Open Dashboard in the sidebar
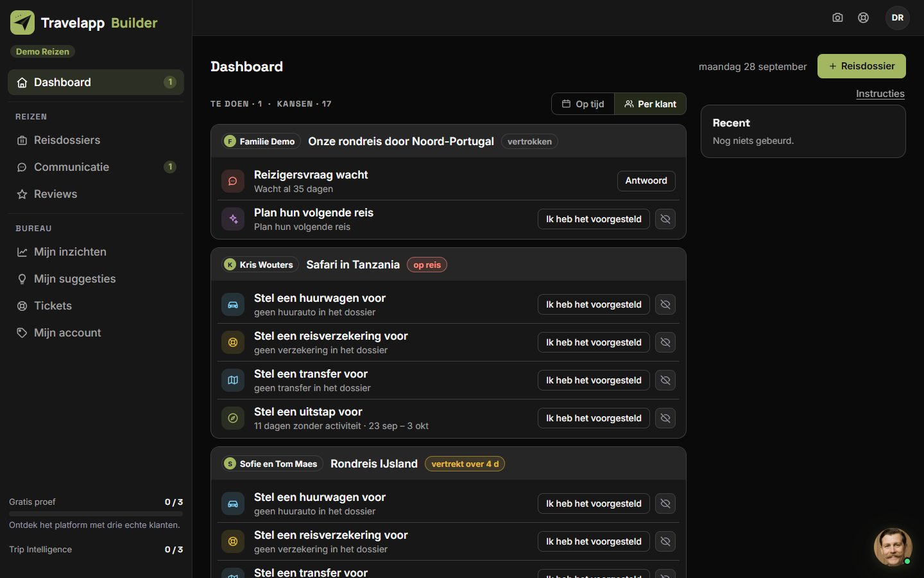 [x=96, y=82]
